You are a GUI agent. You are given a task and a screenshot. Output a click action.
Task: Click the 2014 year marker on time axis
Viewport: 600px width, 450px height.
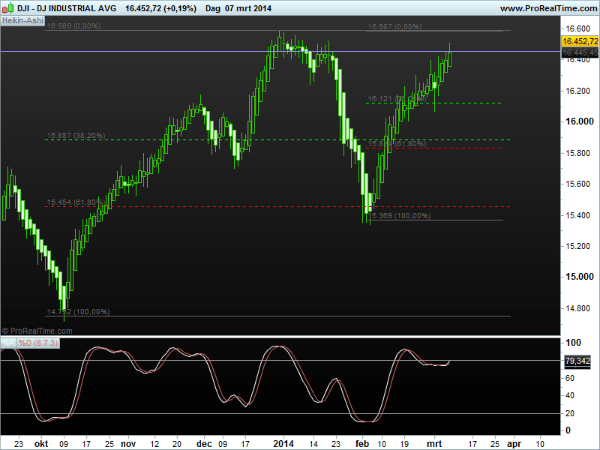coord(284,444)
